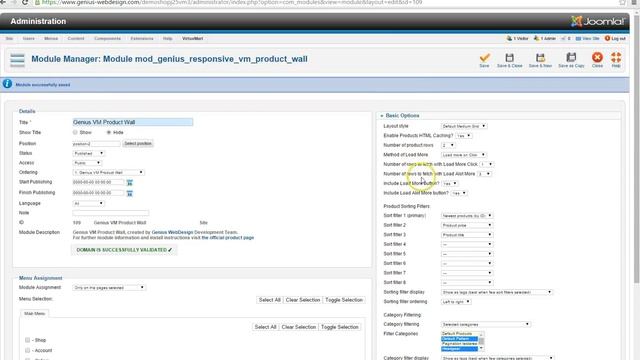
Task: Open the Language dropdown
Action: click(x=89, y=203)
